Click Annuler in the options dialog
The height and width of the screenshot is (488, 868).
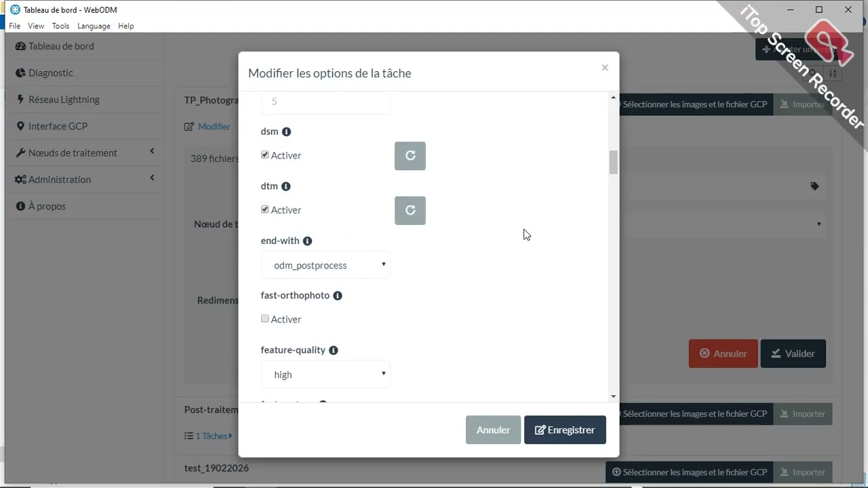coord(493,430)
